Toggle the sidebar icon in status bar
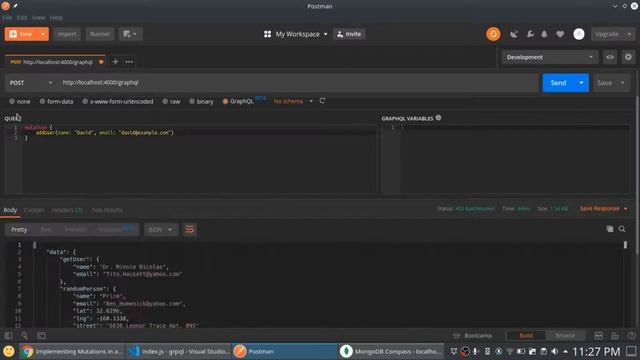This screenshot has height=360, width=640. tap(8, 336)
